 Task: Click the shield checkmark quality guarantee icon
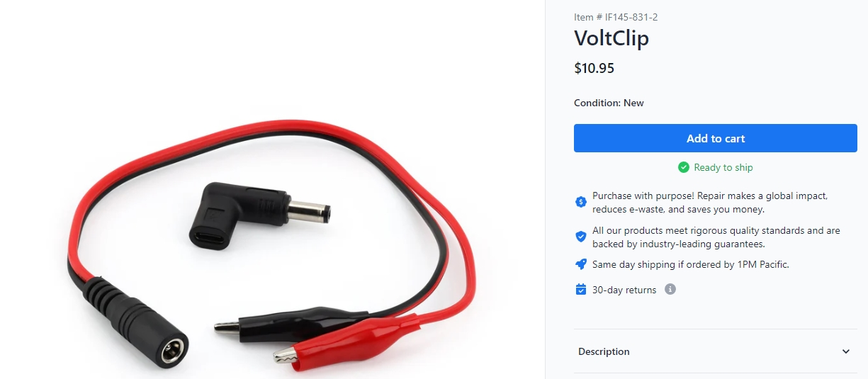coord(581,237)
